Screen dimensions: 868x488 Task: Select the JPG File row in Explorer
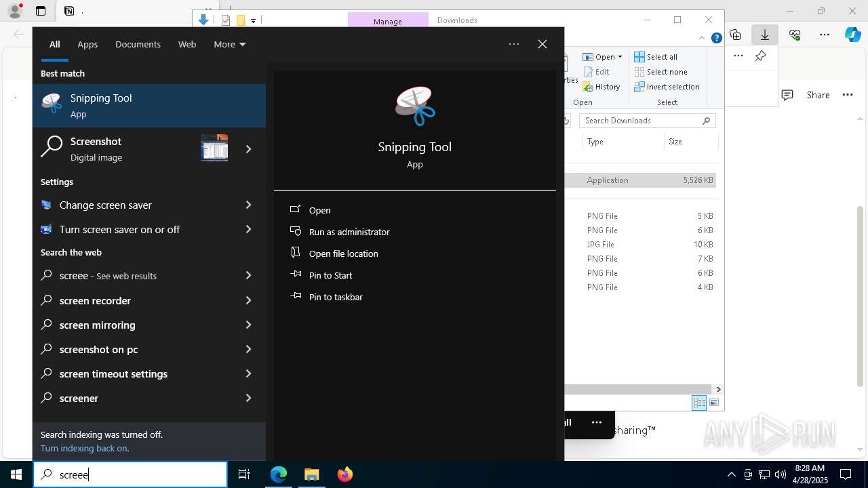640,245
